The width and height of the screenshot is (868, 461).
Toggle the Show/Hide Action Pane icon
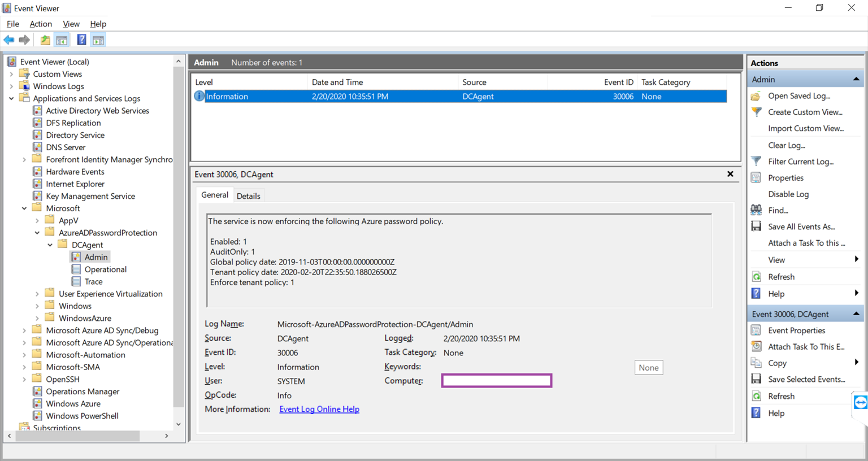pos(98,40)
